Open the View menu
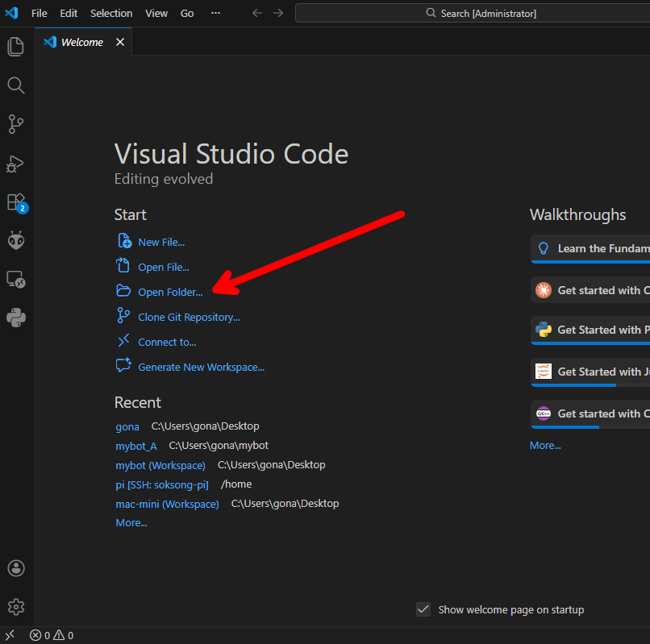650x644 pixels. coord(156,13)
